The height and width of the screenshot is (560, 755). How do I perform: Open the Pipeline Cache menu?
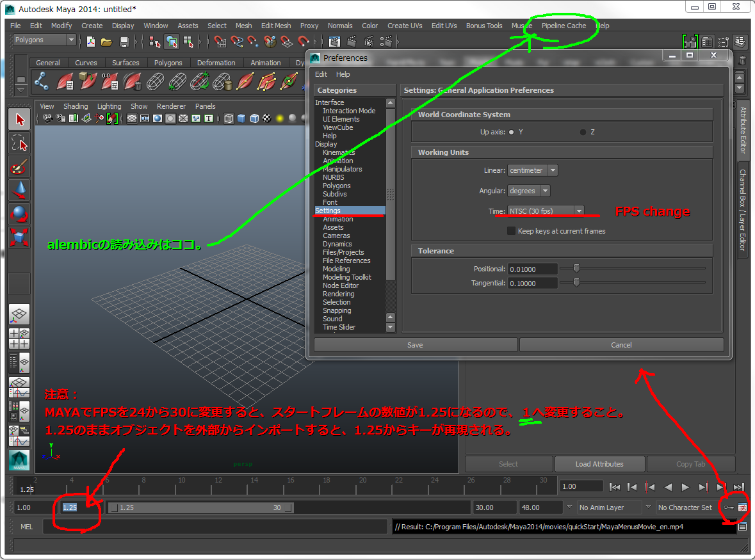pos(564,26)
